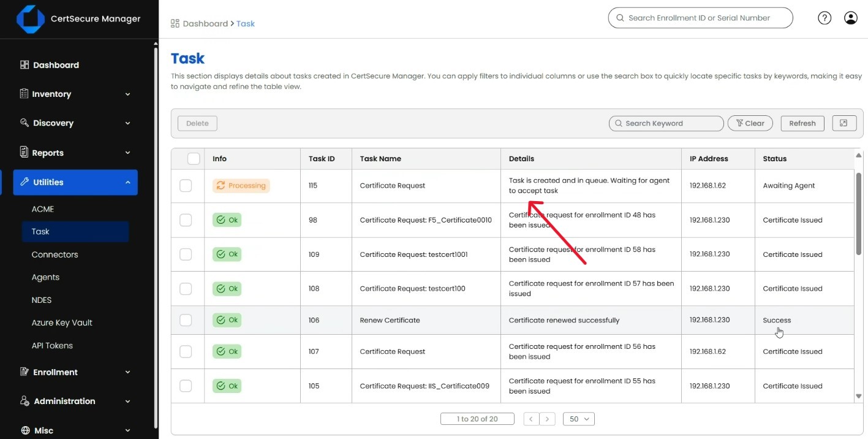The image size is (868, 439).
Task: Click the Renew Certificate task name
Action: [390, 320]
